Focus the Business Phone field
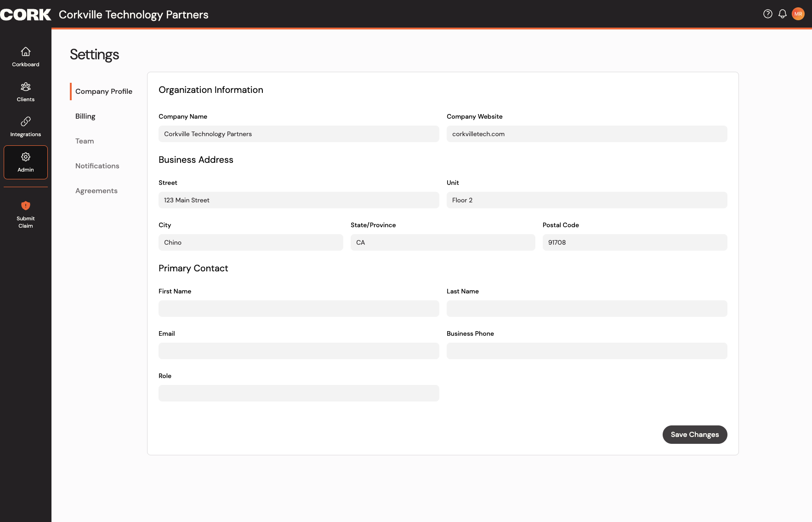 [x=587, y=351]
